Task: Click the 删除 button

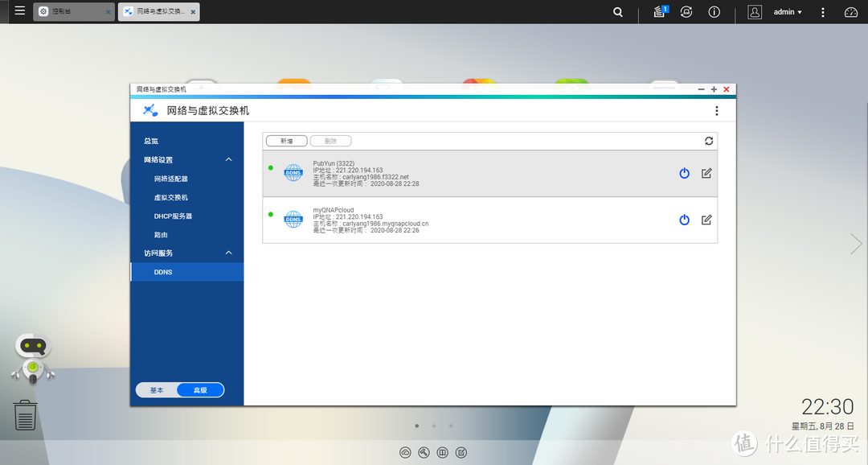Action: coord(330,141)
